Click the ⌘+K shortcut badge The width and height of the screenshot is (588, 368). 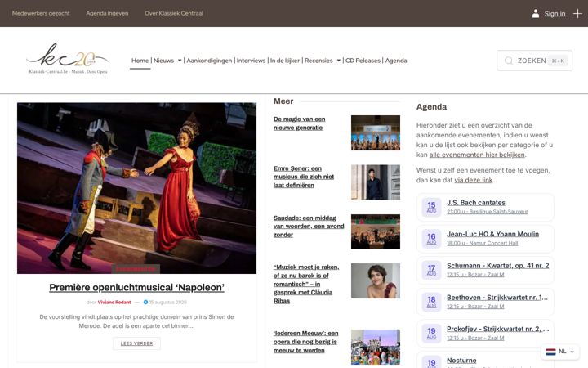[558, 61]
